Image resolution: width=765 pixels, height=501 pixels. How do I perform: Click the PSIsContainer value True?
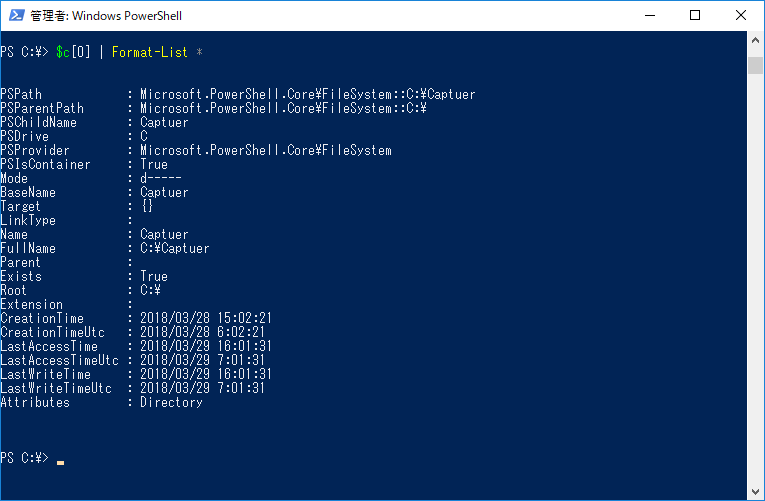coord(154,164)
